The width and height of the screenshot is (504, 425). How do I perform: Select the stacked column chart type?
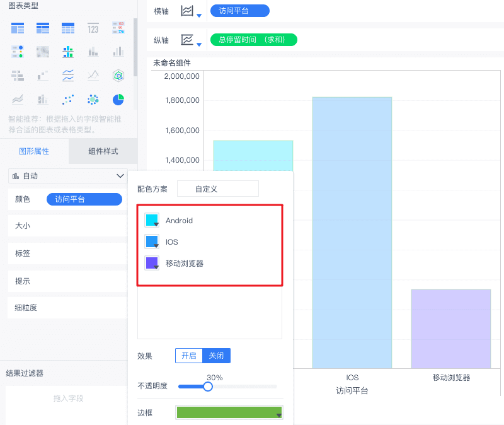point(93,52)
